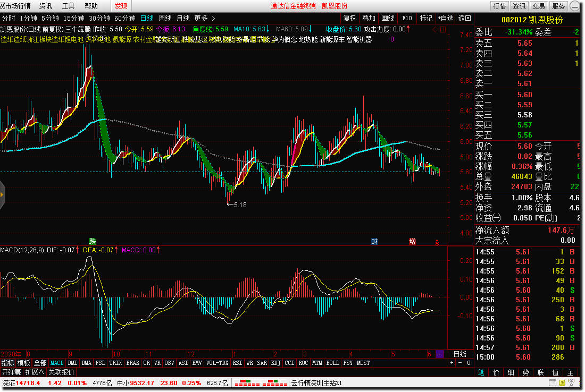Click the red $ marker near the chart's edge

(437, 243)
